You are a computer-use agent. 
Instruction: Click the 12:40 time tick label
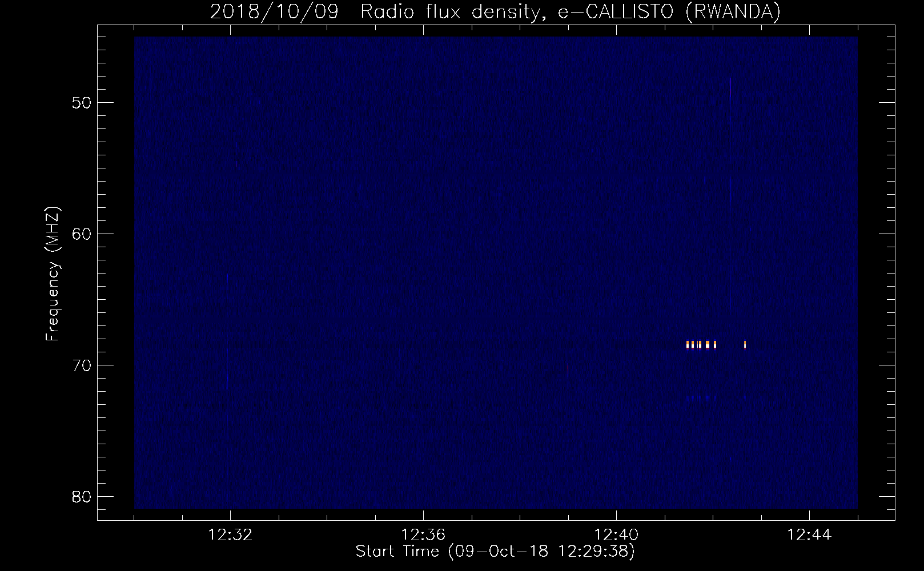616,535
